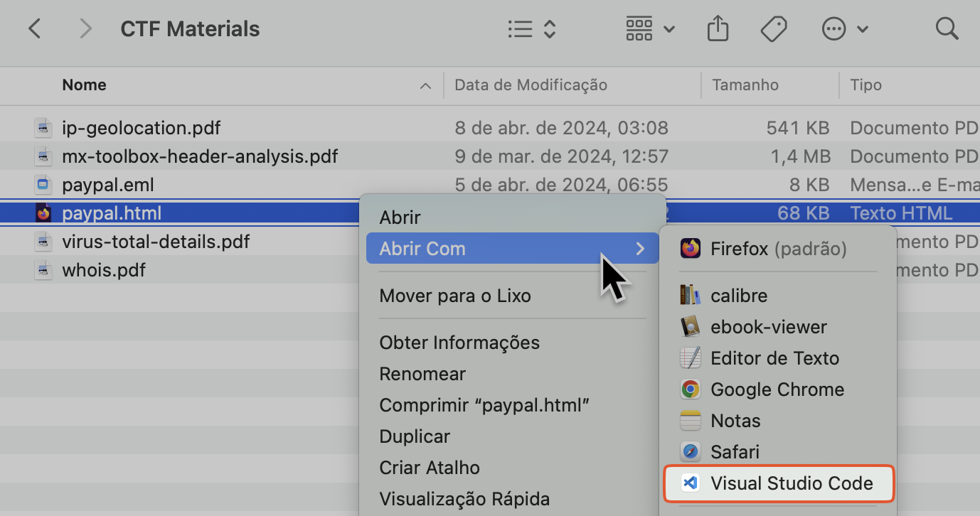Toggle the Nome column sort arrow
Viewport: 980px width, 516px height.
pos(425,85)
